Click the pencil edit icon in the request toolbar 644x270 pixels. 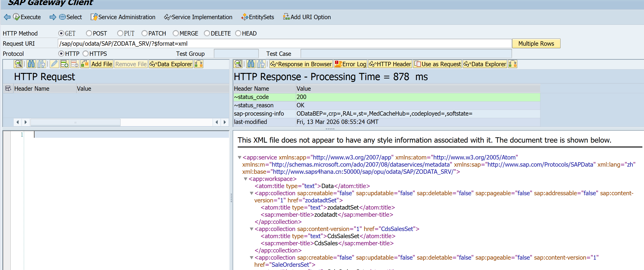(x=54, y=64)
